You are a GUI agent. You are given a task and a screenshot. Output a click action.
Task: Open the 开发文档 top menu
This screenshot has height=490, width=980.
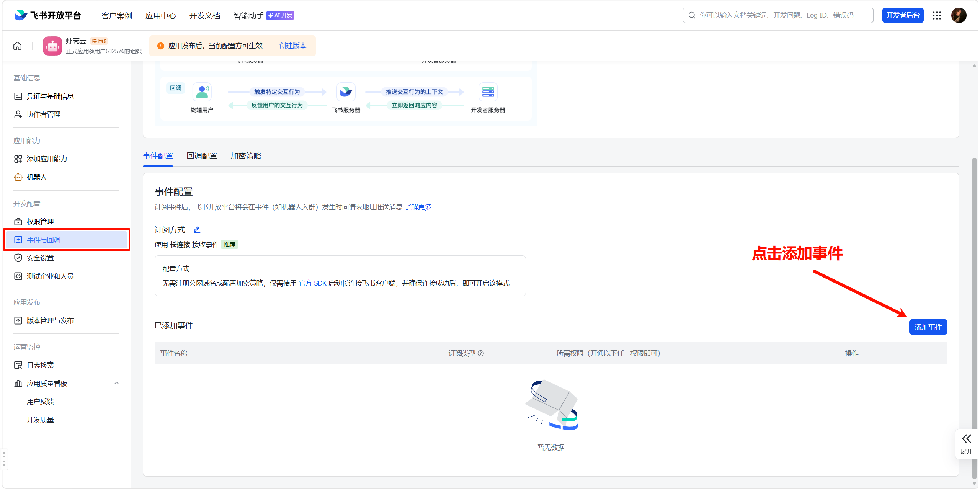tap(205, 16)
